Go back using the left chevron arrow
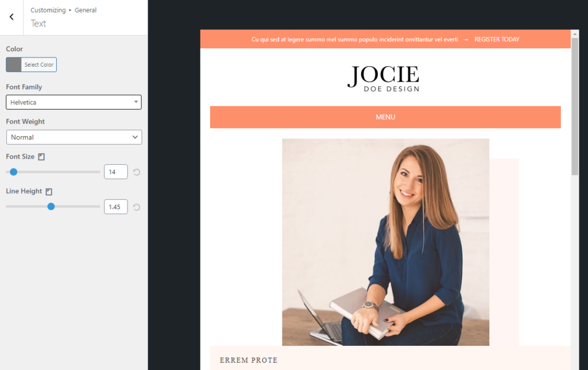 (x=10, y=17)
